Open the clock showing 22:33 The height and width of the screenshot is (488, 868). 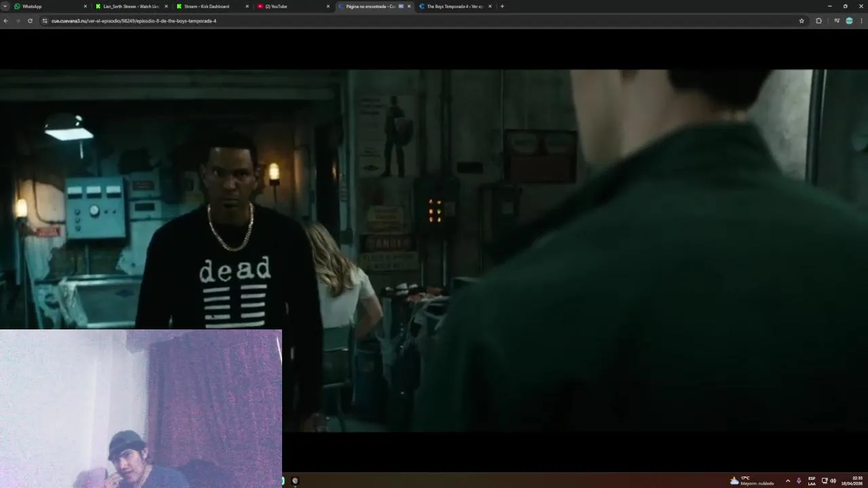(852, 481)
